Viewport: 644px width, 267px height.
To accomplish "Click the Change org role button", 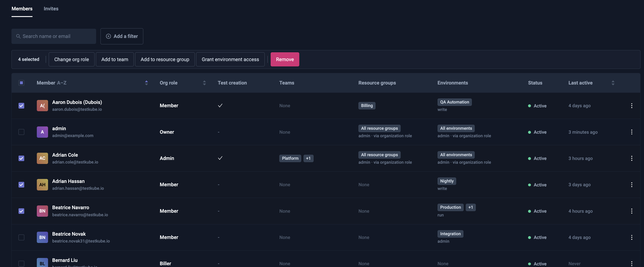I will (x=71, y=59).
